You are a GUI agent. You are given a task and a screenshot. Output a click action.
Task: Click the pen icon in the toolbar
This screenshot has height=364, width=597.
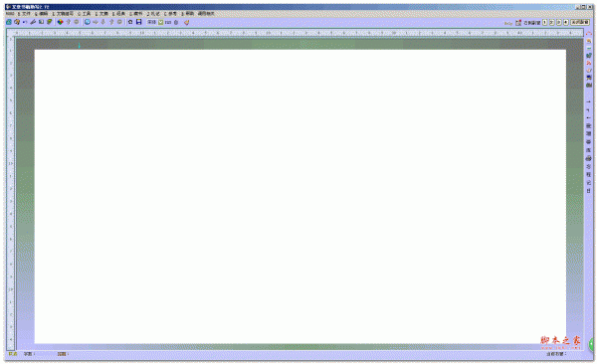tap(33, 22)
